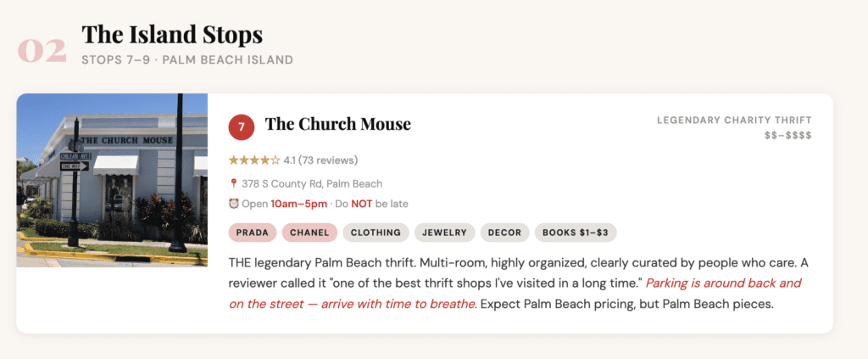Click the 10am–5pm opening hours text
Viewport: 868px width, 359px height.
point(300,204)
